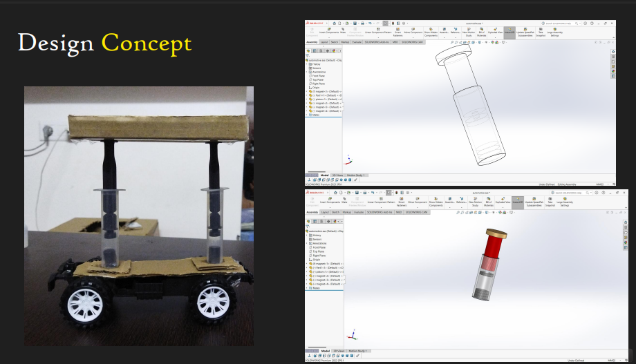Open Large Assembly Settings in the wireframe-model window
The image size is (636, 364).
555,32
